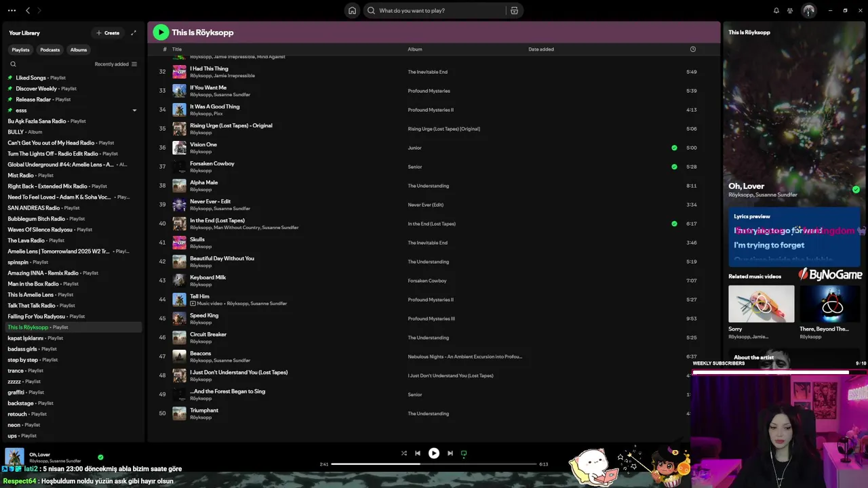Filter library by Podcasts
The height and width of the screenshot is (488, 868).
click(x=50, y=49)
